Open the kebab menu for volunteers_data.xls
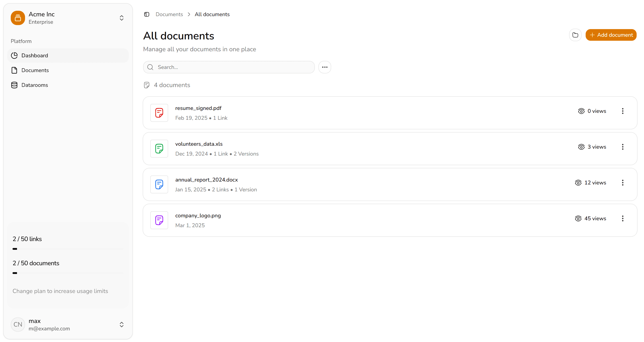Viewport: 644px width, 342px height. click(623, 147)
